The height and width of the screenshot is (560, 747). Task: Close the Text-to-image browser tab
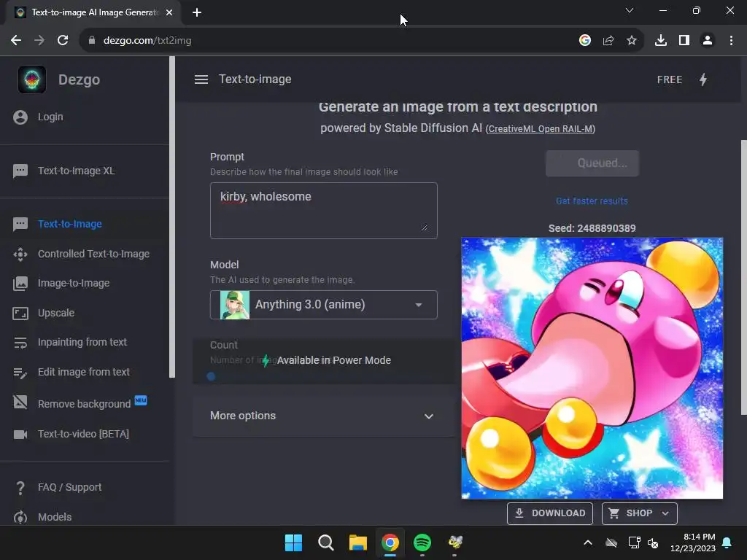(x=169, y=12)
